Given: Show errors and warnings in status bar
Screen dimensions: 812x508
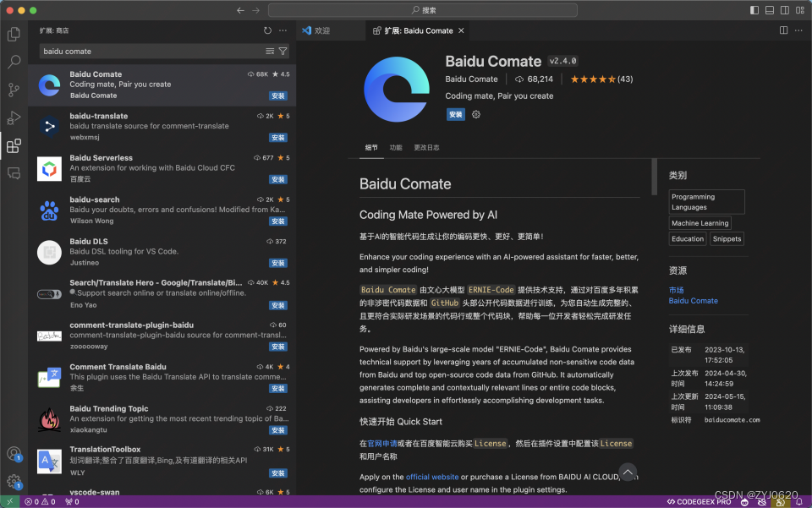Looking at the screenshot, I should click(40, 502).
